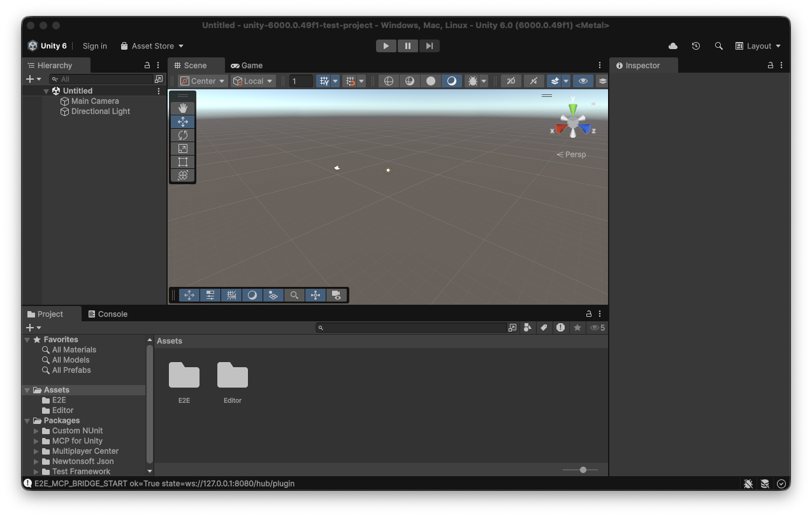Click the global search magnifier icon
This screenshot has width=812, height=517.
(x=719, y=46)
